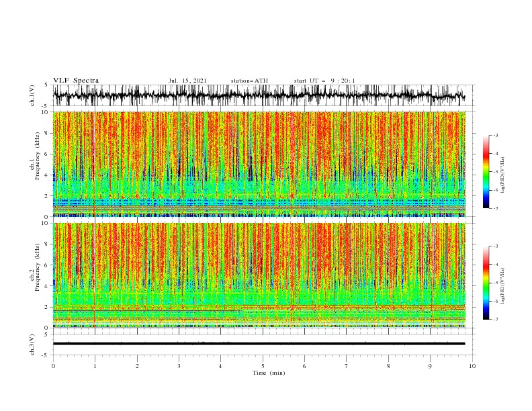The width and height of the screenshot is (532, 411).
Task: Click the ch.3 black waveform band
Action: (259, 344)
